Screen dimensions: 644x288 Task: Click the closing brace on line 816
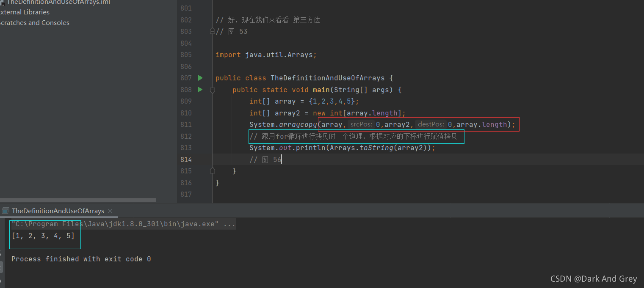point(218,183)
